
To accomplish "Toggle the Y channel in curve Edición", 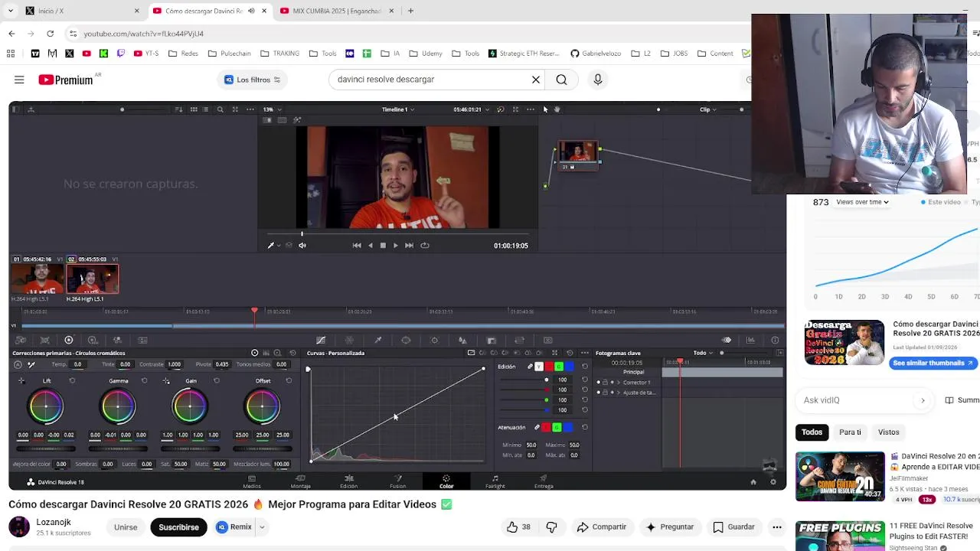I will pos(538,367).
